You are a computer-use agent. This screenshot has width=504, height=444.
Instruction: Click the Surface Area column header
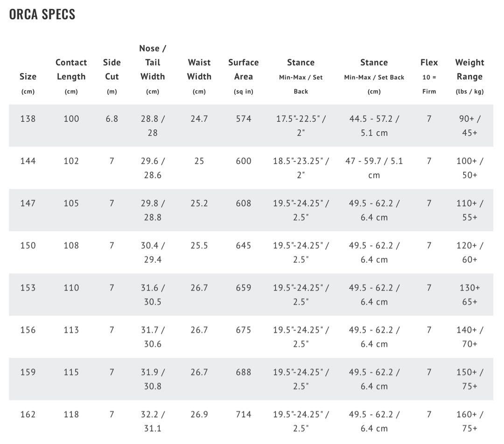click(x=243, y=70)
